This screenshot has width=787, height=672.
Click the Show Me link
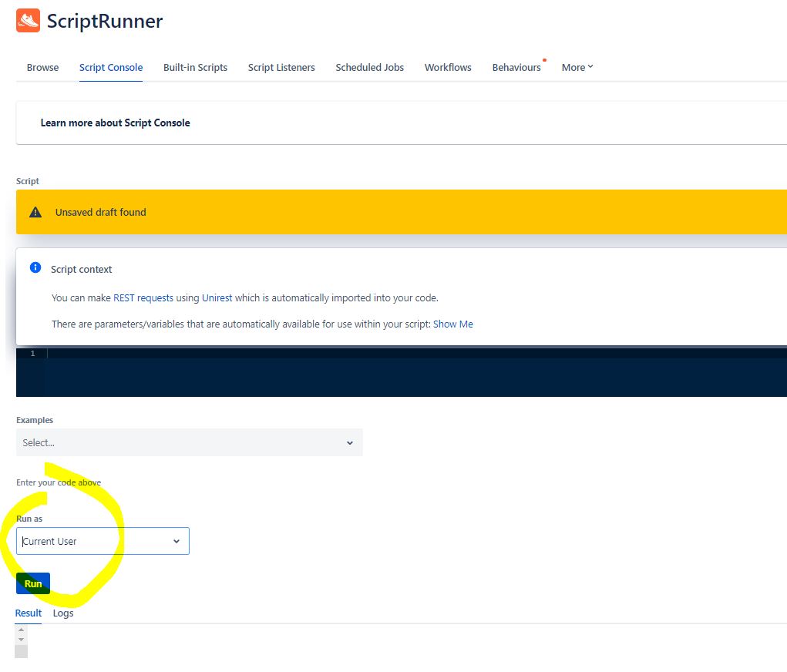click(453, 324)
